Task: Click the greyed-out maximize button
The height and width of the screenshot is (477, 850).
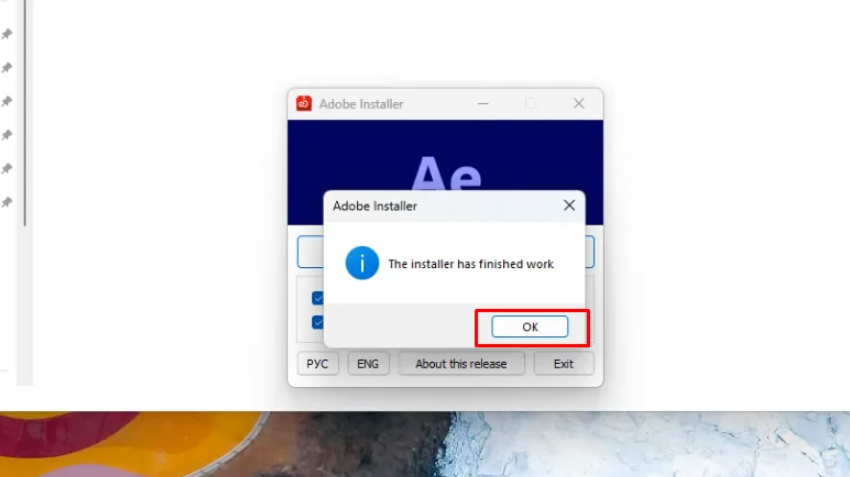Action: (x=531, y=103)
